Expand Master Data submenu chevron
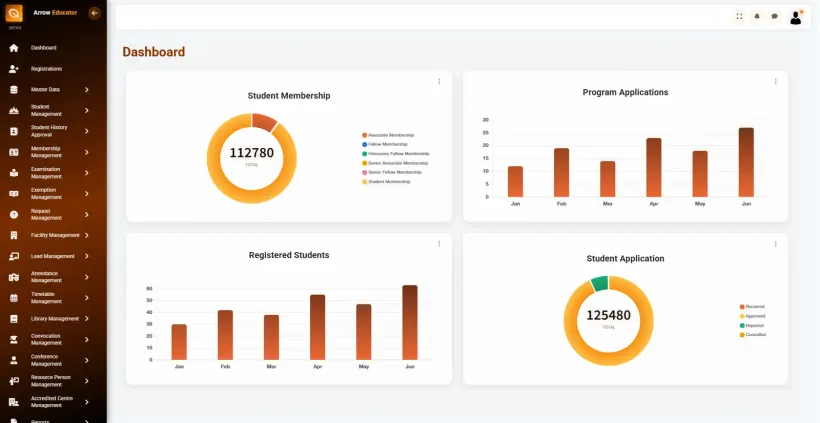Viewport: 820px width, 423px height. click(87, 89)
